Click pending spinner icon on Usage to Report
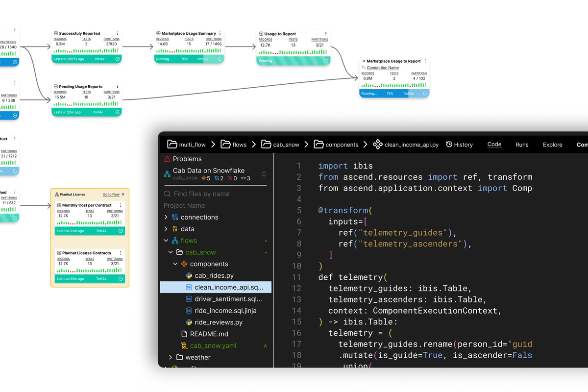The image size is (588, 392). pyautogui.click(x=326, y=61)
